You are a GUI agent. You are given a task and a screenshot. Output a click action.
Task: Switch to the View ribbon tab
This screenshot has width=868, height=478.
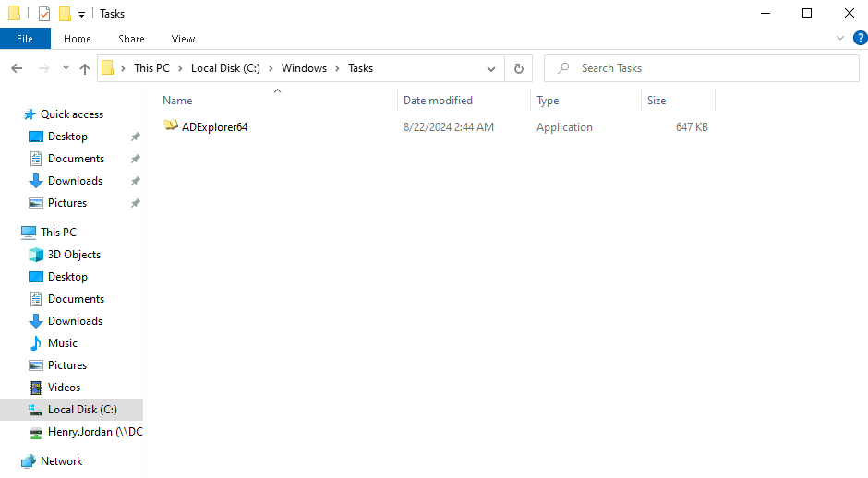pyautogui.click(x=183, y=39)
